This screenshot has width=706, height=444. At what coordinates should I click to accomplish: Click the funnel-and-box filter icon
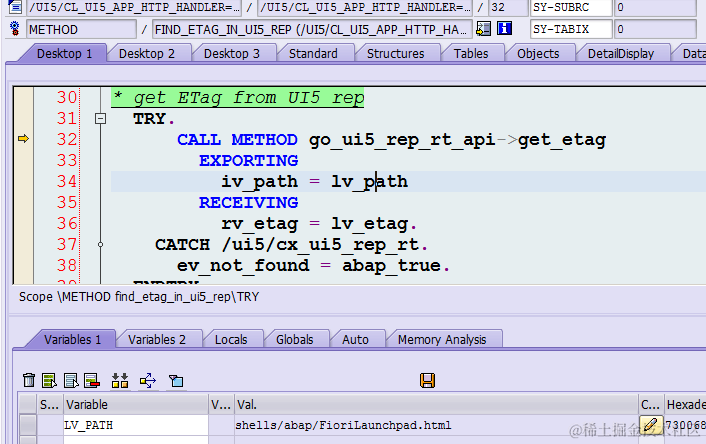(x=176, y=381)
